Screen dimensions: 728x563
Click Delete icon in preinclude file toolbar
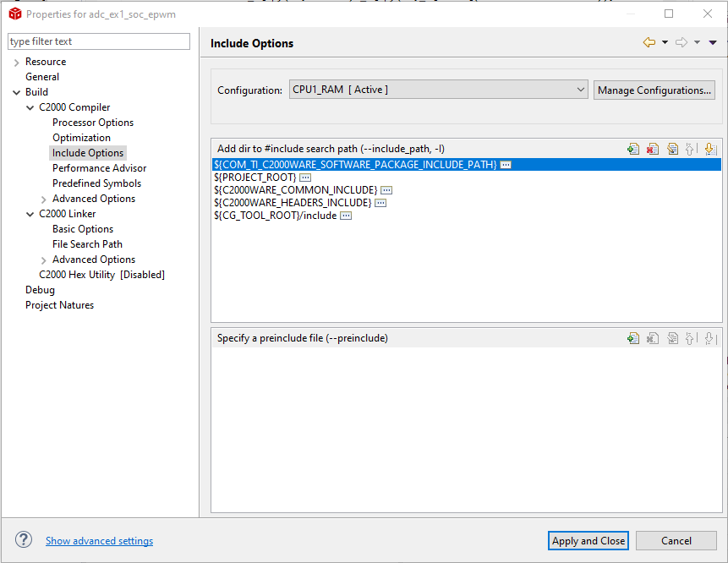coord(653,338)
